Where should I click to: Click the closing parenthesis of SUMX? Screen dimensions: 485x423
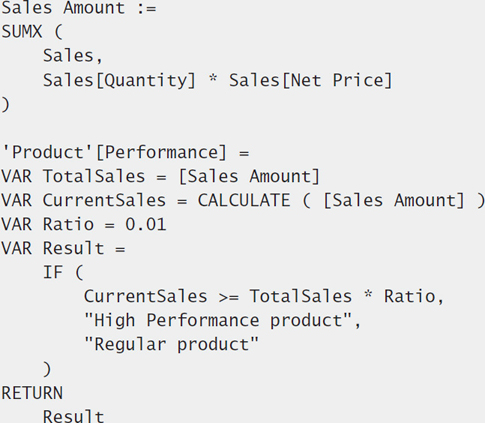pyautogui.click(x=6, y=105)
